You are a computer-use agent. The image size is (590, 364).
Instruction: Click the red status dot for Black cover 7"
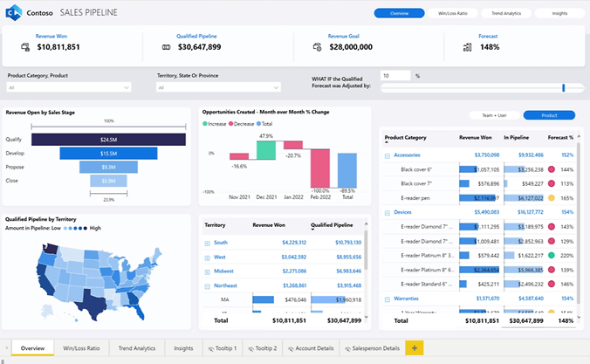552,183
